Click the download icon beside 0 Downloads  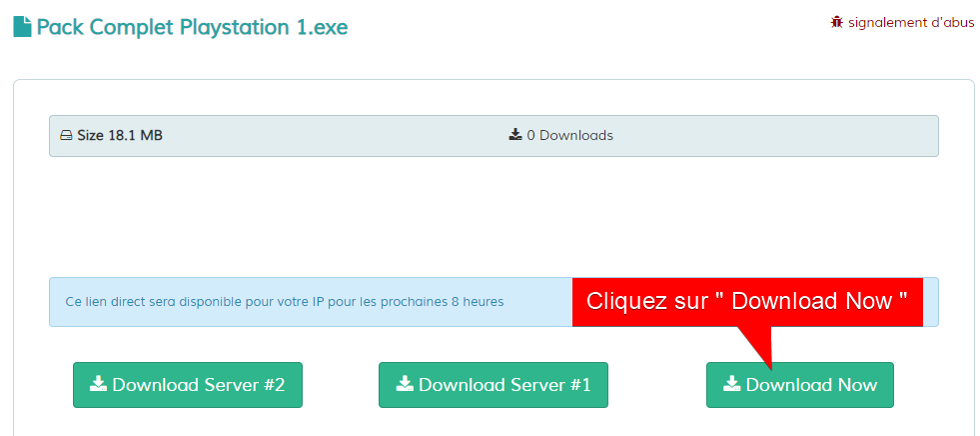click(x=515, y=135)
